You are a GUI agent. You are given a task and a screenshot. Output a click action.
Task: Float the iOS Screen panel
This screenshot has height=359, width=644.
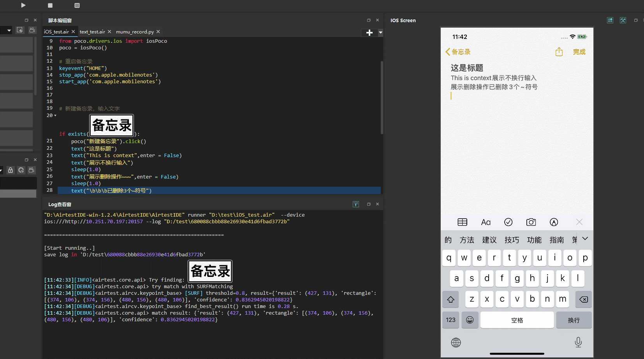(636, 20)
